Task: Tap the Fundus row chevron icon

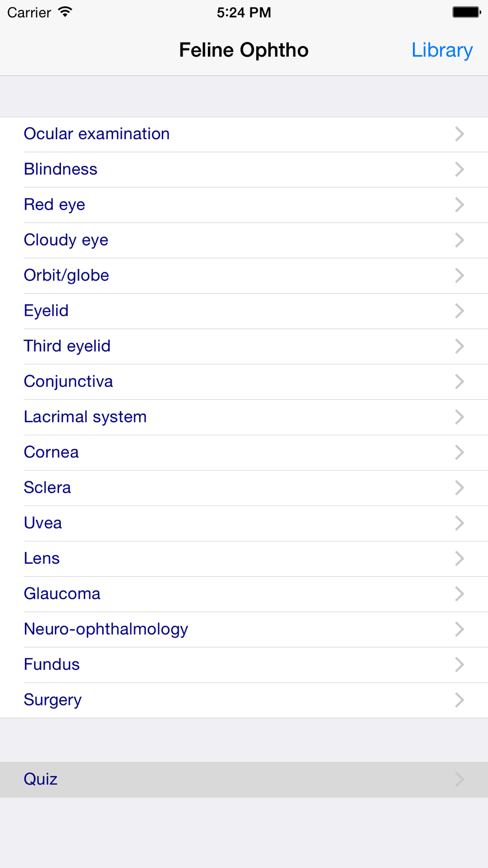Action: click(459, 664)
